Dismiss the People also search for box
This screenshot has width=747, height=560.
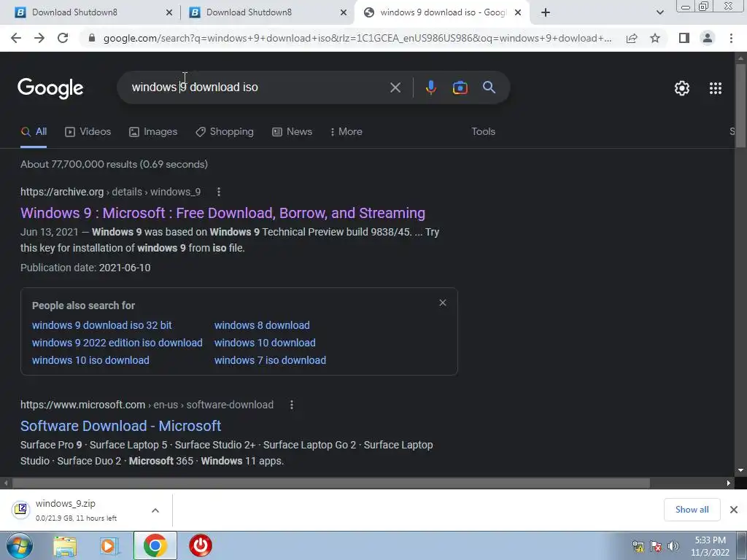coord(443,303)
